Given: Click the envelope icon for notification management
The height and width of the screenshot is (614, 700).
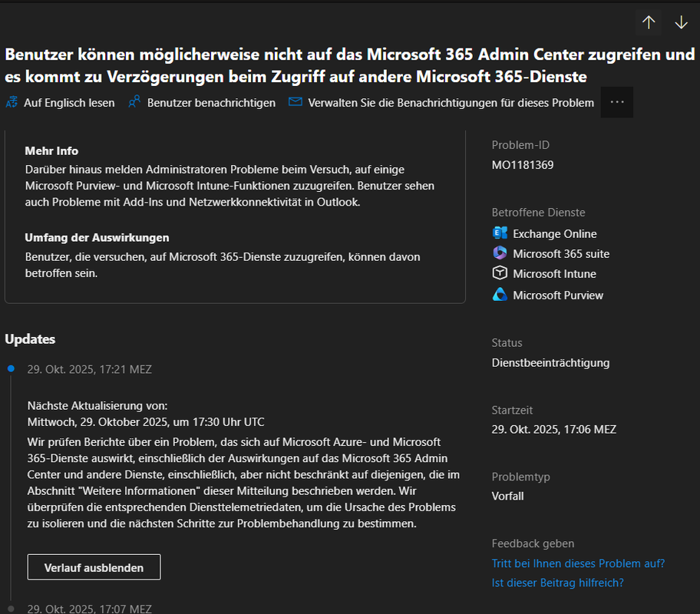Looking at the screenshot, I should point(295,102).
